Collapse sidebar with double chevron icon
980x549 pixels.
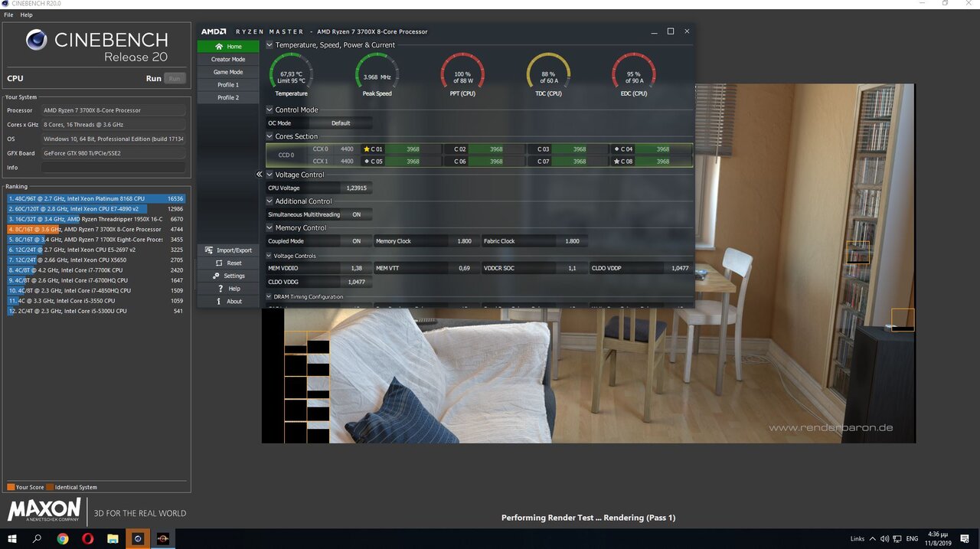point(260,175)
